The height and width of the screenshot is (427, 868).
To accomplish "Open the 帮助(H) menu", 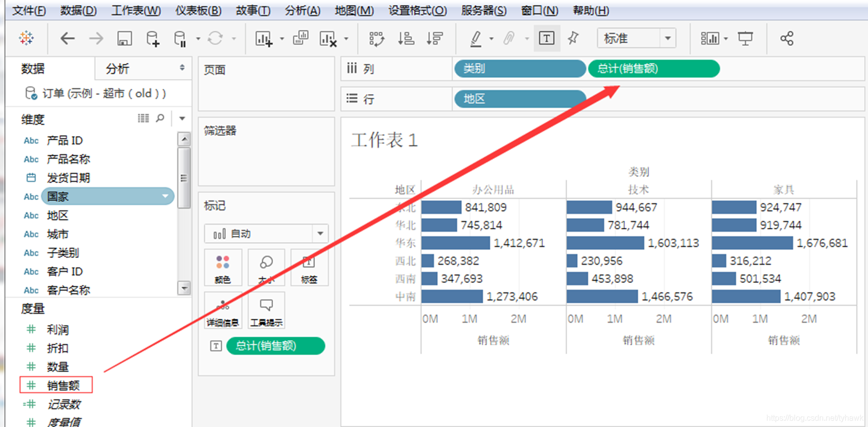I will (x=591, y=10).
